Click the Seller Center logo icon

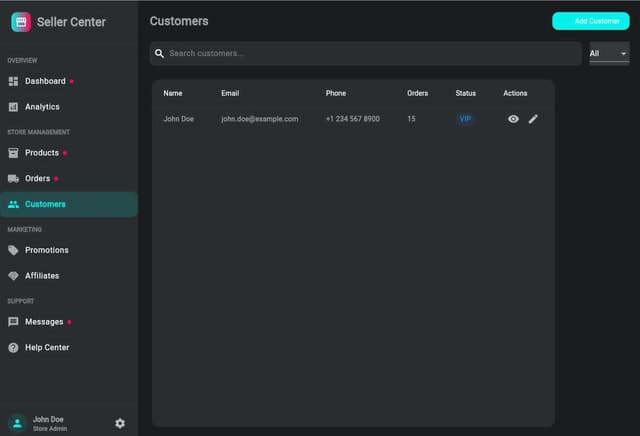(21, 21)
